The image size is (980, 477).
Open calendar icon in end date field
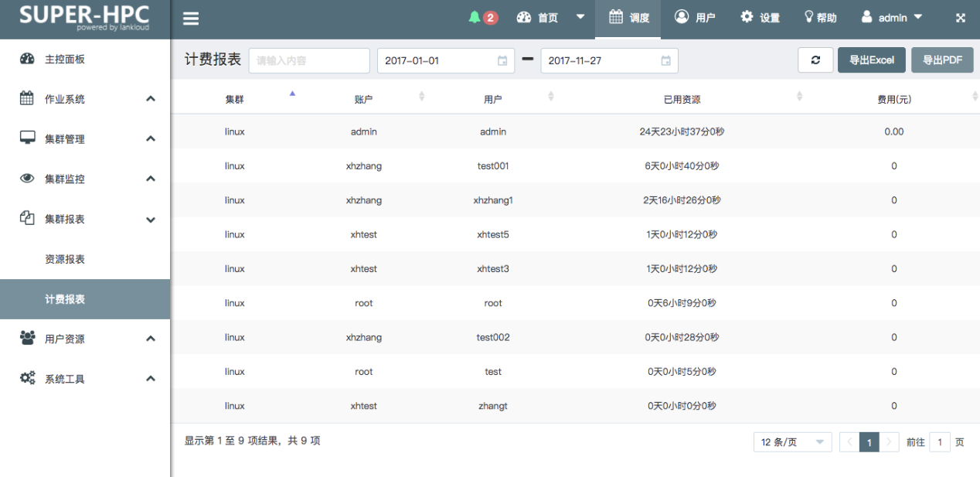666,61
